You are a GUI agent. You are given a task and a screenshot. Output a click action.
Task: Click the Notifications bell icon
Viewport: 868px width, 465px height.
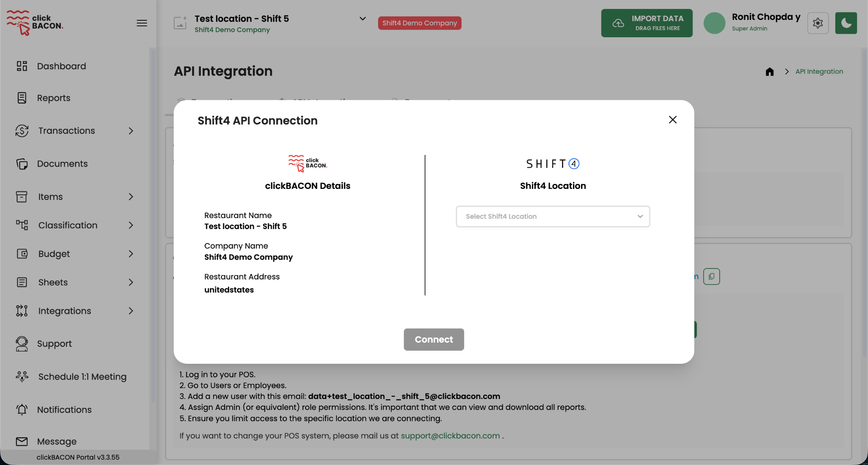pos(22,410)
